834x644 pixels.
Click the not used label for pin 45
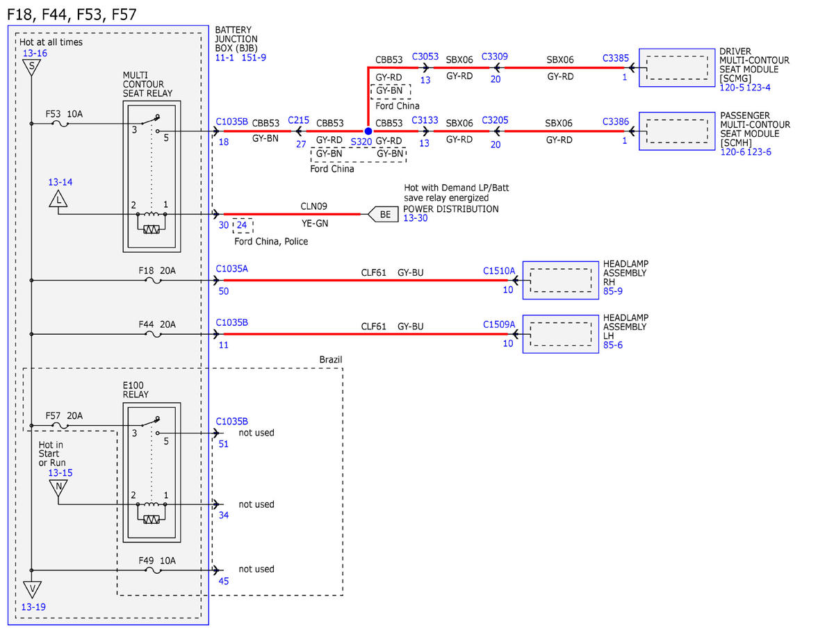pyautogui.click(x=256, y=569)
